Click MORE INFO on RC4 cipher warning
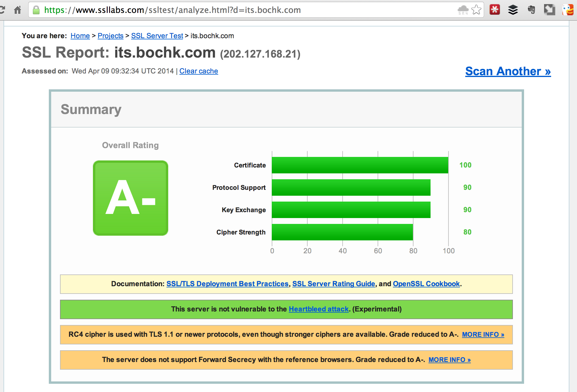This screenshot has width=577, height=392. coord(483,334)
